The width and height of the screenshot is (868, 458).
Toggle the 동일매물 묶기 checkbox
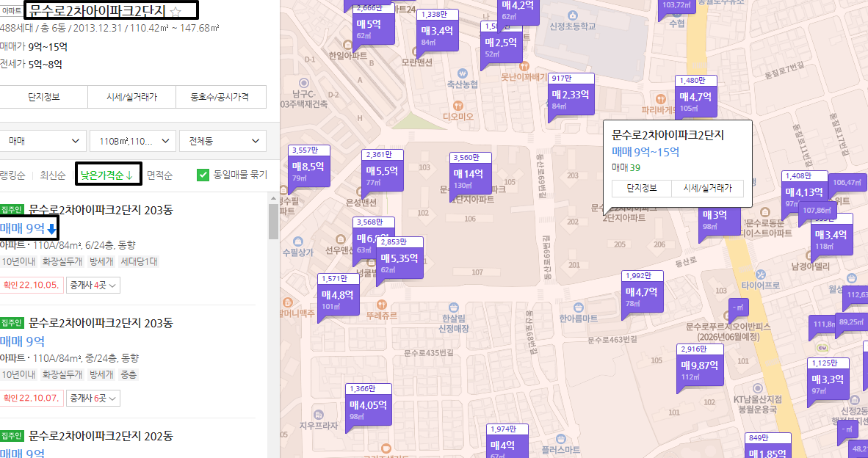coord(203,175)
